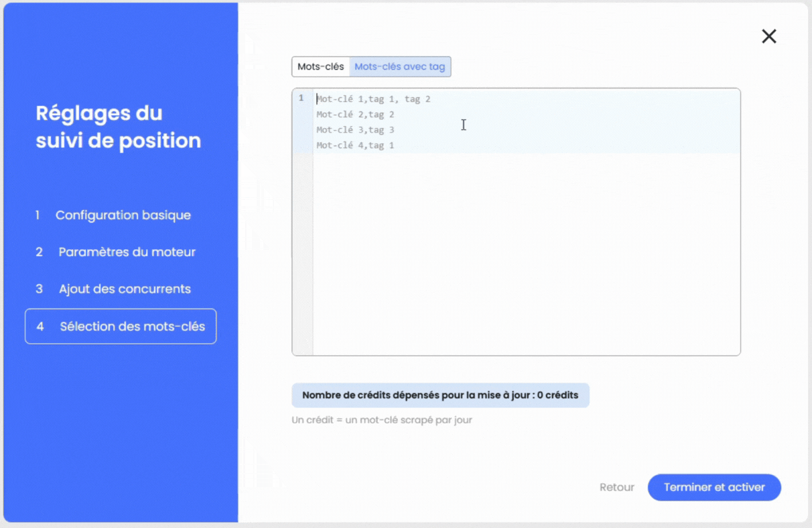The height and width of the screenshot is (528, 812).
Task: Click the step number 3 in sidebar
Action: pos(40,289)
